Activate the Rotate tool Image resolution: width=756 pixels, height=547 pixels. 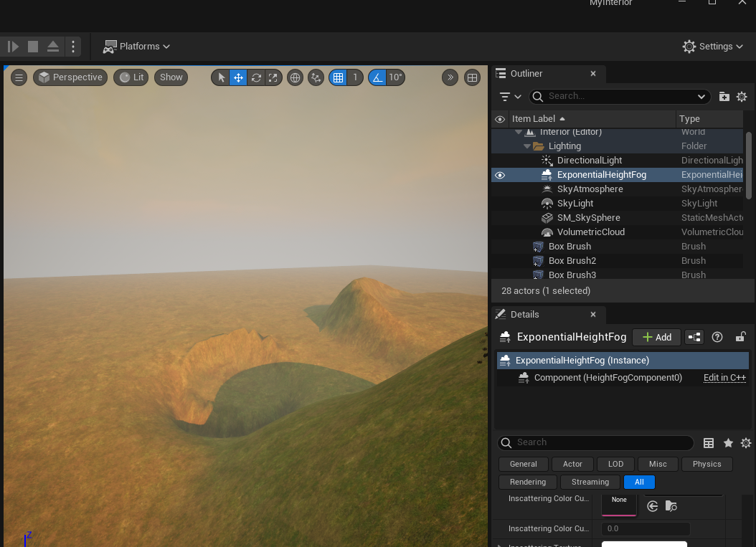(256, 77)
